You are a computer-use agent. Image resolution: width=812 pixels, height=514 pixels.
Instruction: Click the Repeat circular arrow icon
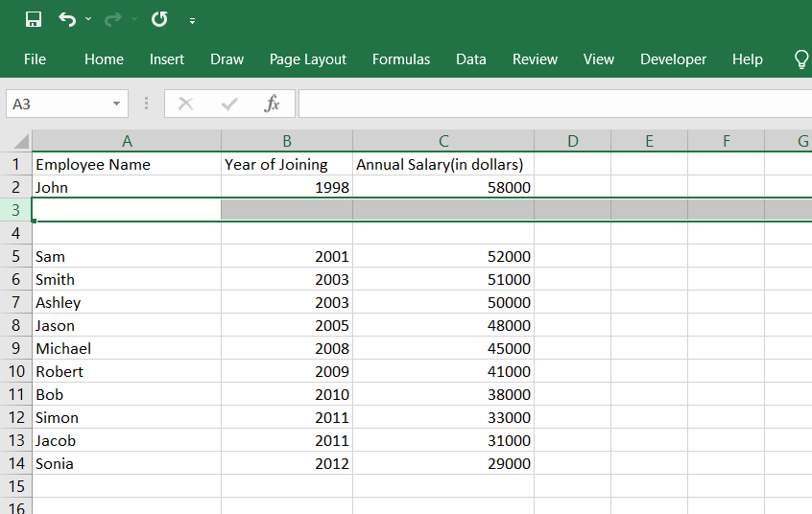coord(159,19)
